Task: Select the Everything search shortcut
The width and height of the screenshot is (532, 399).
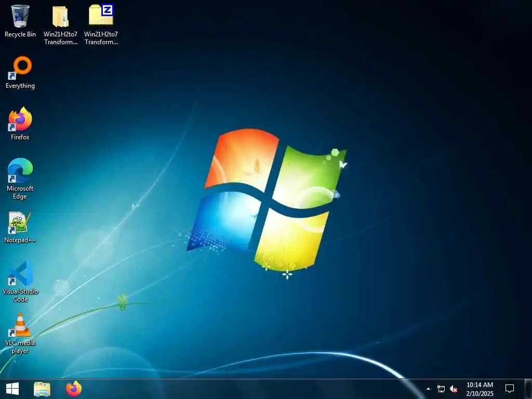Action: [20, 73]
